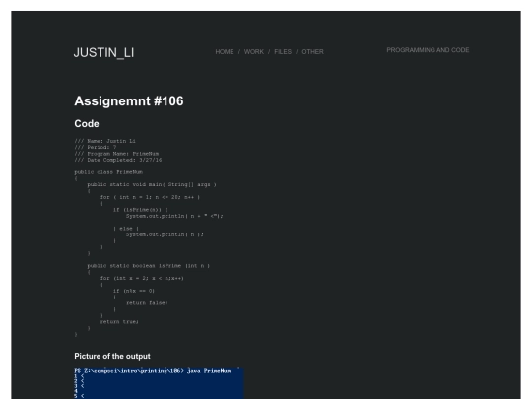Click the "/// Period: 7" comment line
Screen dimensions: 532x399
pos(96,147)
